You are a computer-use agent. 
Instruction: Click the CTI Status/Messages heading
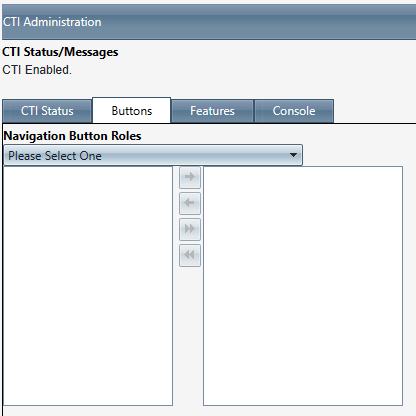point(60,52)
